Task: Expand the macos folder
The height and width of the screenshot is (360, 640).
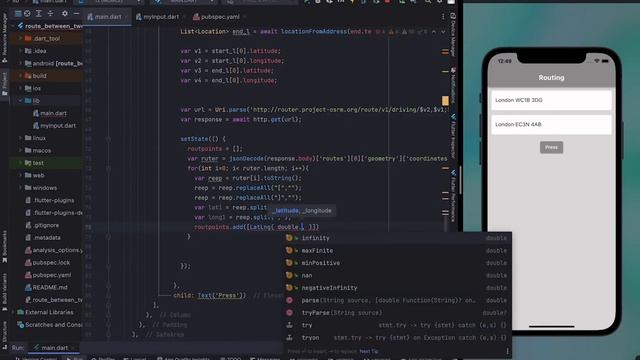Action: [20, 150]
